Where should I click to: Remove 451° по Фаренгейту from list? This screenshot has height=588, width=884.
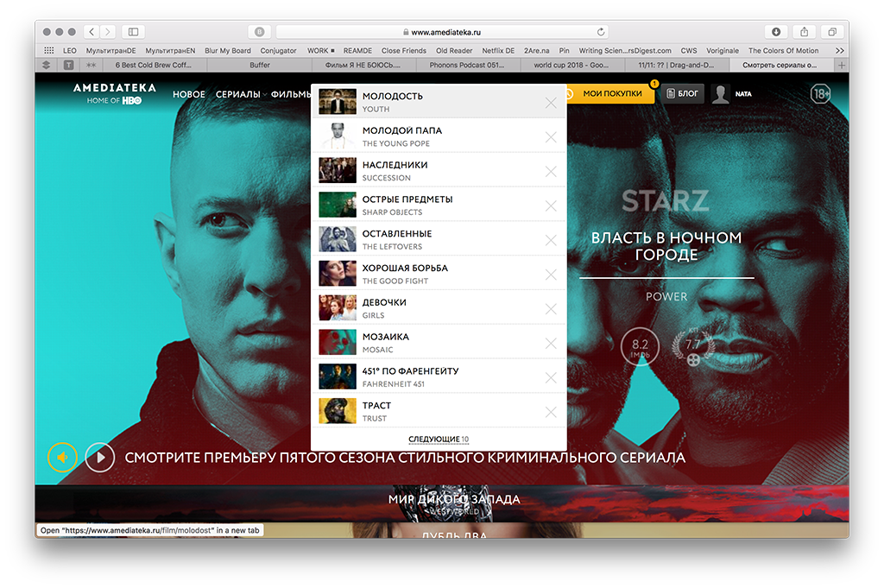551,377
